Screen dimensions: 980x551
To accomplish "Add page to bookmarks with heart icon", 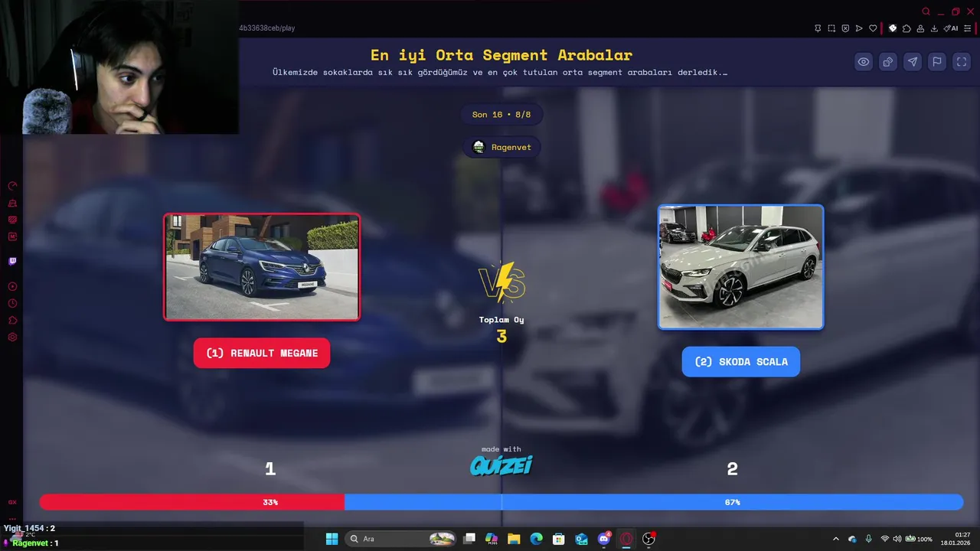I will [x=873, y=28].
